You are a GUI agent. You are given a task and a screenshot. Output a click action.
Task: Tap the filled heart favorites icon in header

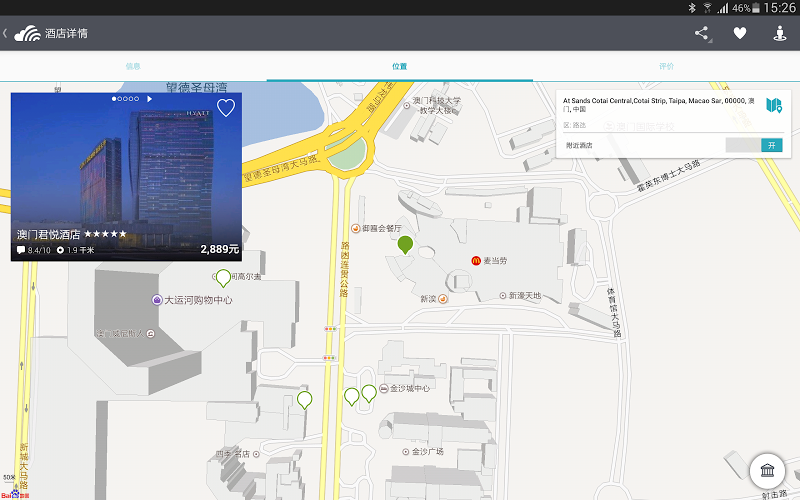(740, 33)
